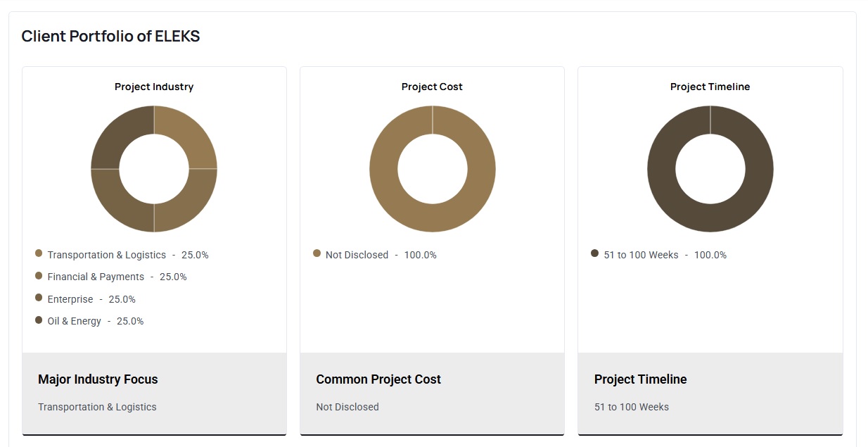The width and height of the screenshot is (868, 447).
Task: Click the Oil & Energy legend color dot
Action: [39, 320]
